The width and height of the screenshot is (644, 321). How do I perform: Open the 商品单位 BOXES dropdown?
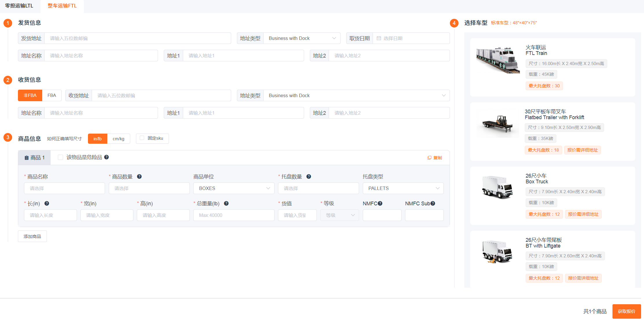point(234,188)
